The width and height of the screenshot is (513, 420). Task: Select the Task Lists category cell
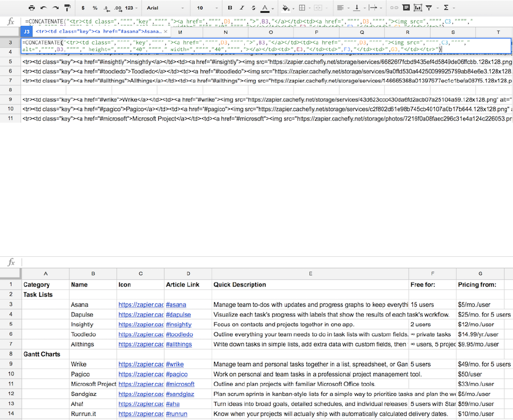click(45, 295)
